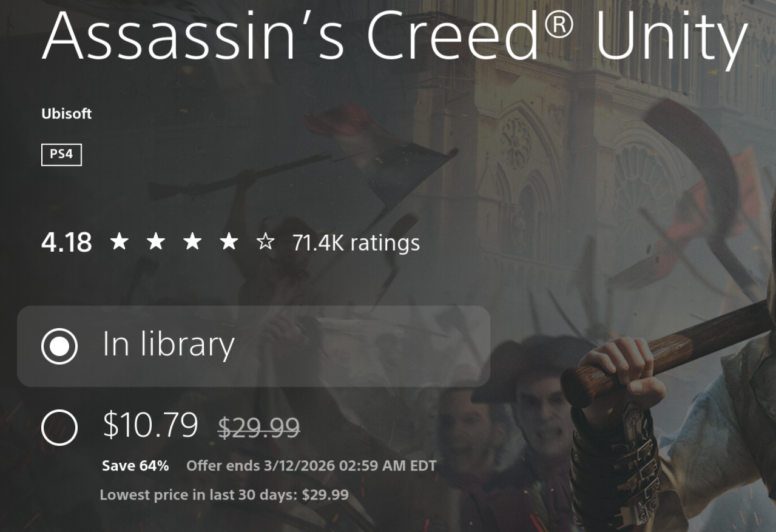Click the "Save 64%" discount label
The image size is (776, 532).
tap(135, 466)
